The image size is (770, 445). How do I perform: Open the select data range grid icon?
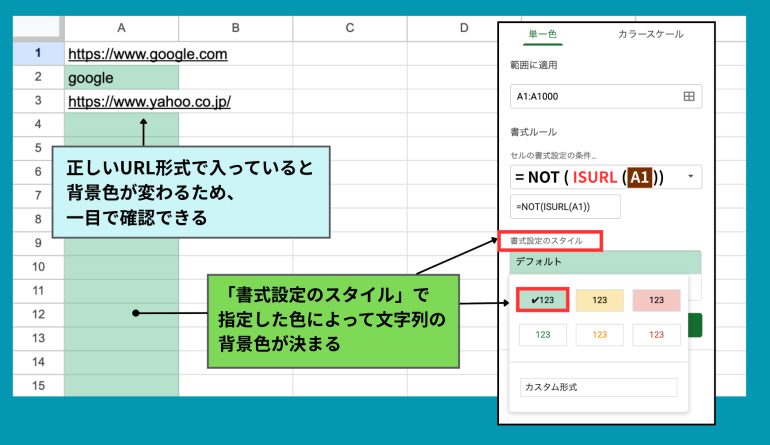[x=689, y=96]
